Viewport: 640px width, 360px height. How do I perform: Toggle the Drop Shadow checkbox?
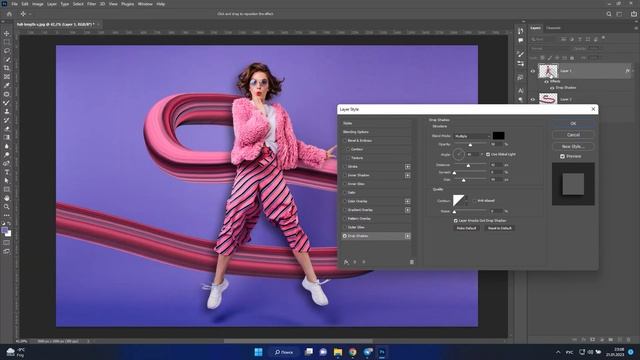(344, 236)
